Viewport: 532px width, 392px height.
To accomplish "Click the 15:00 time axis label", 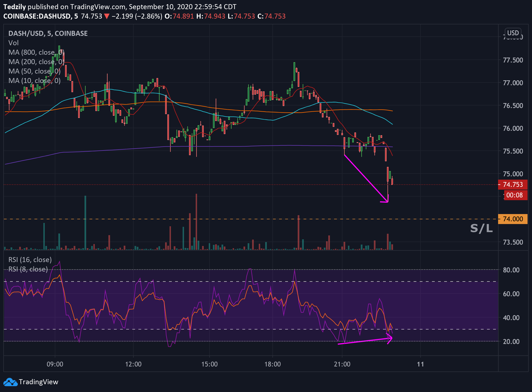I will pyautogui.click(x=209, y=364).
